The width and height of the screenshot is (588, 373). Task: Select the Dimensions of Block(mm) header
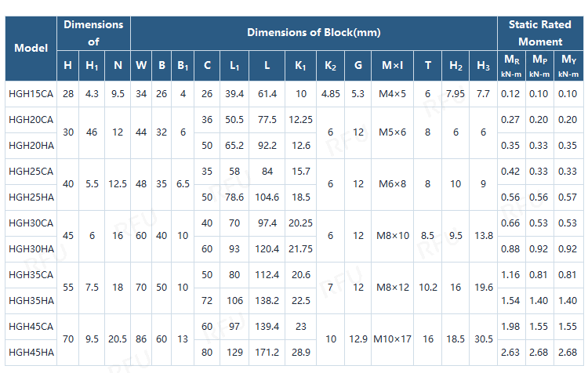pyautogui.click(x=314, y=32)
